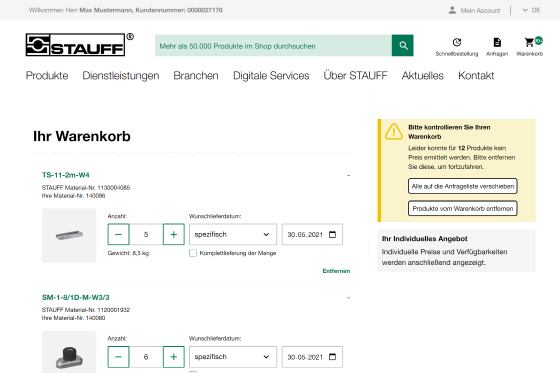Increase quantity of TS-11-2m-W4
560x373 pixels.
[174, 234]
